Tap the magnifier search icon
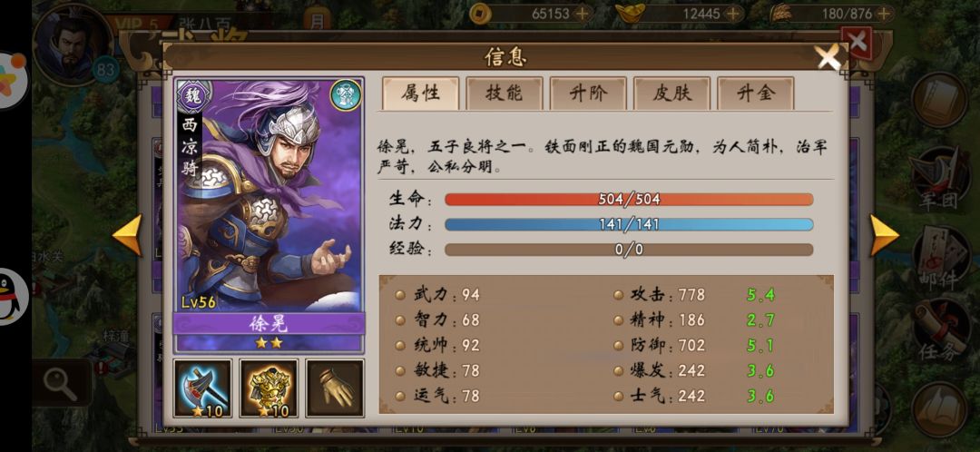Viewport: 980px width, 452px height. (x=62, y=381)
